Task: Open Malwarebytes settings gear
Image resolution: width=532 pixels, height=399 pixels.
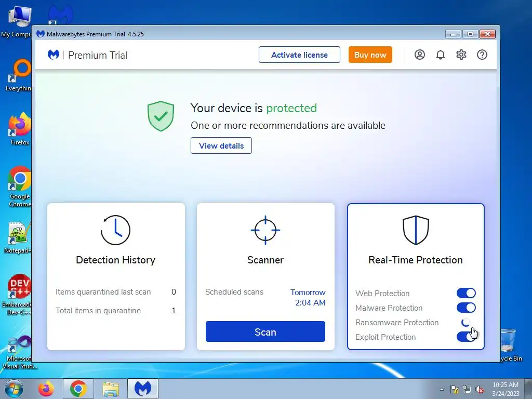Action: (x=461, y=55)
